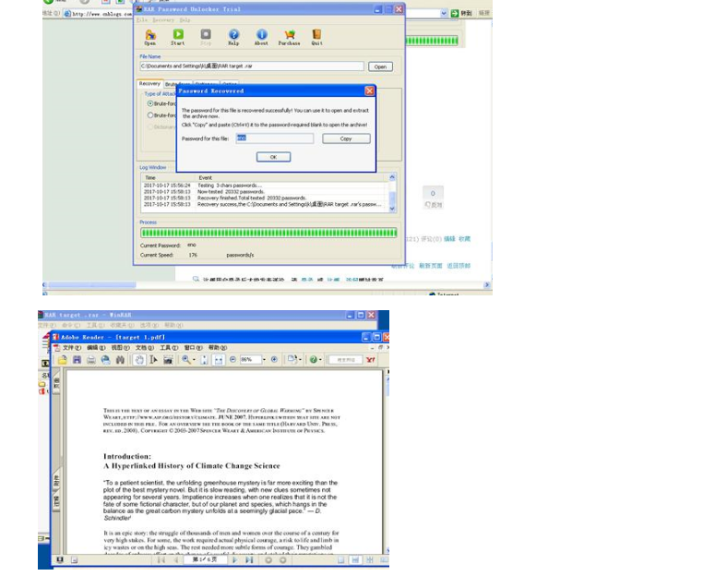The width and height of the screenshot is (715, 588).
Task: Click the Open folder icon in Adobe Reader
Action: [x=63, y=359]
